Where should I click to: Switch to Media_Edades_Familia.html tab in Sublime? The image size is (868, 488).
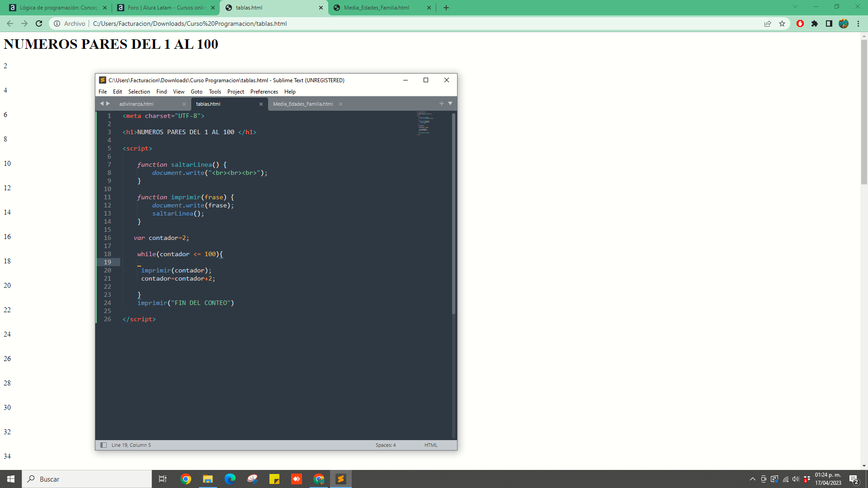(303, 104)
